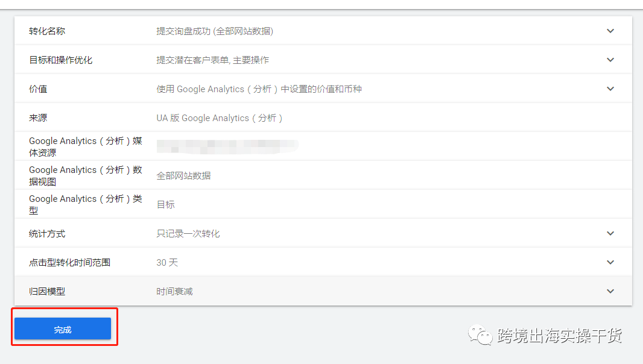Open the 点击型转化时间范围 dropdown

[x=610, y=262]
